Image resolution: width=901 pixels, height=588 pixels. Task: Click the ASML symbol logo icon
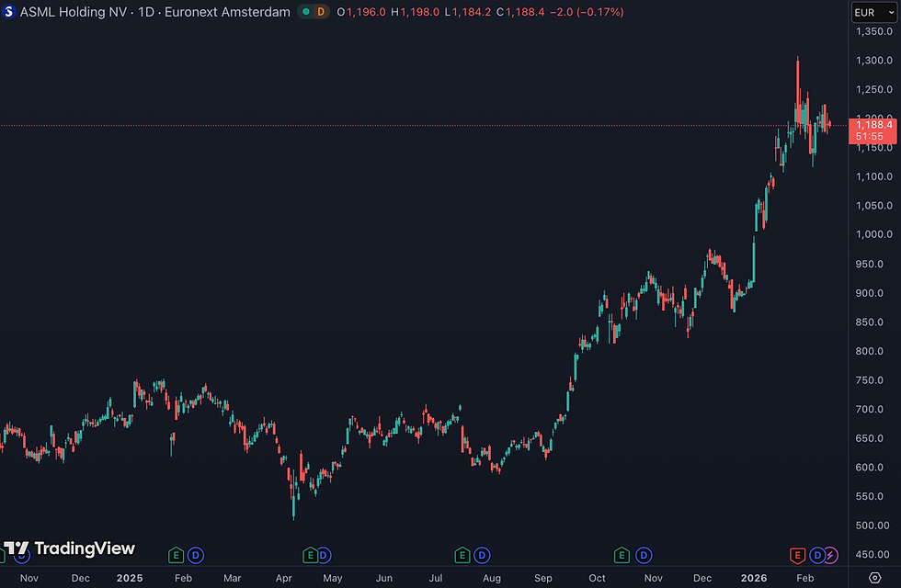pyautogui.click(x=8, y=11)
